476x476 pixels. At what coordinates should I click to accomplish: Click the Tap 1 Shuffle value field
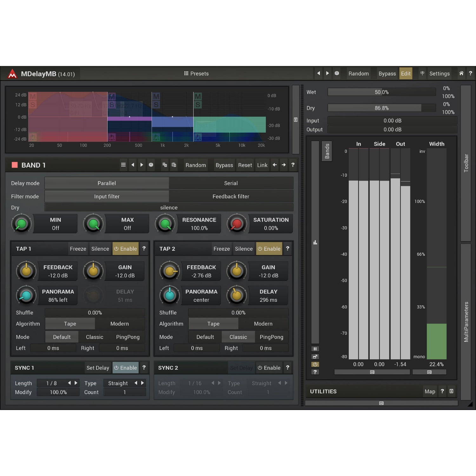(95, 313)
